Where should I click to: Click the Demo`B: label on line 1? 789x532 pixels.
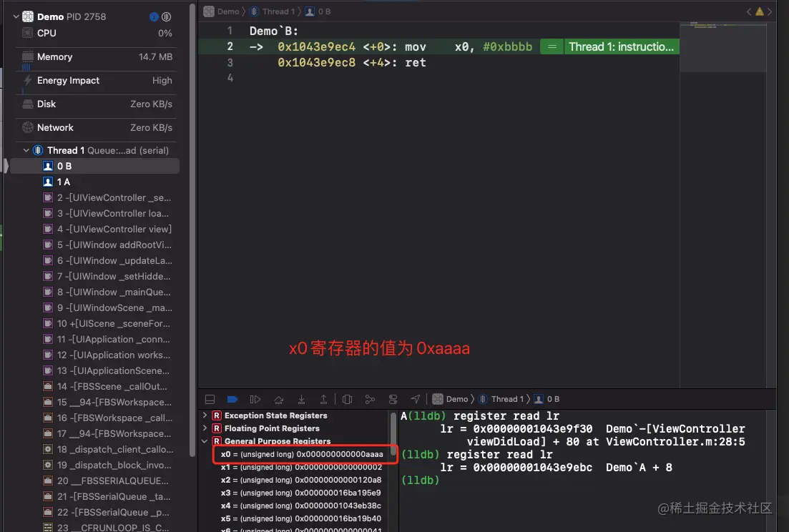click(274, 31)
